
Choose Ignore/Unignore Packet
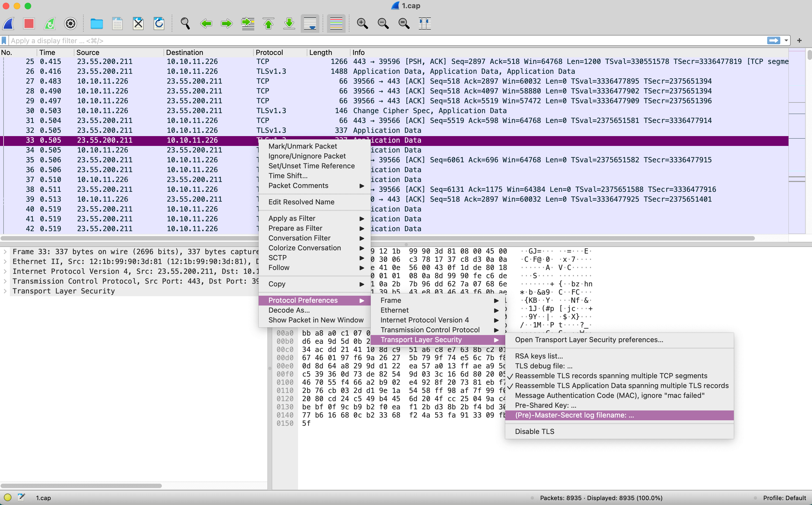tap(314, 156)
